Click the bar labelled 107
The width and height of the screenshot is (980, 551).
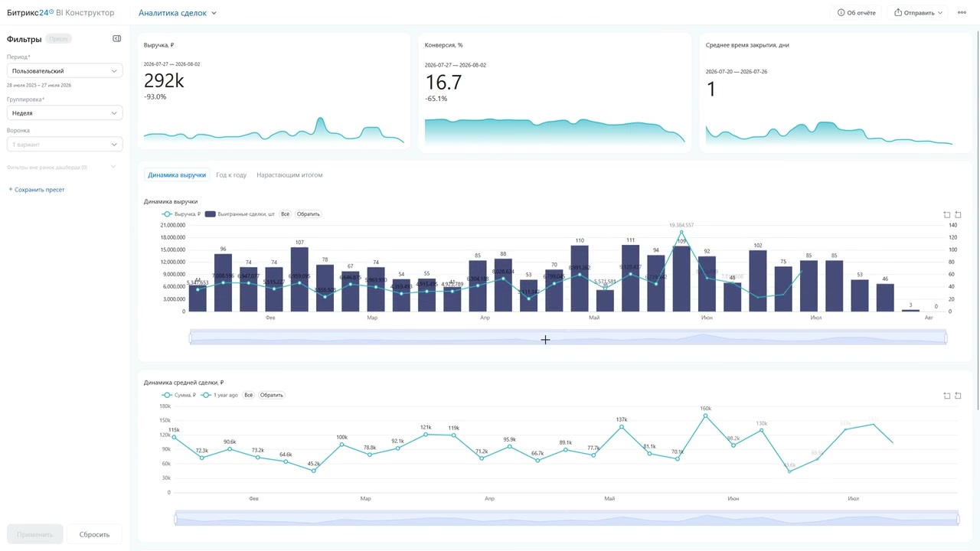click(x=299, y=279)
